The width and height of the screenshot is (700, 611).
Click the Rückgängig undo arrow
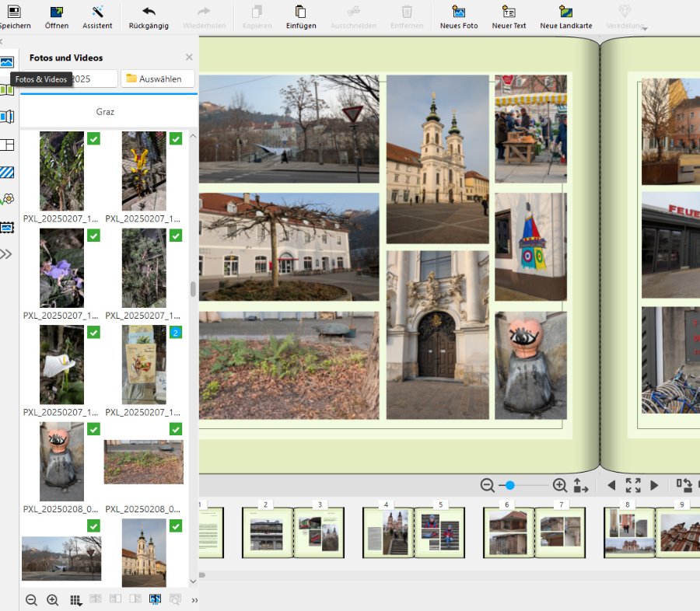pyautogui.click(x=149, y=16)
